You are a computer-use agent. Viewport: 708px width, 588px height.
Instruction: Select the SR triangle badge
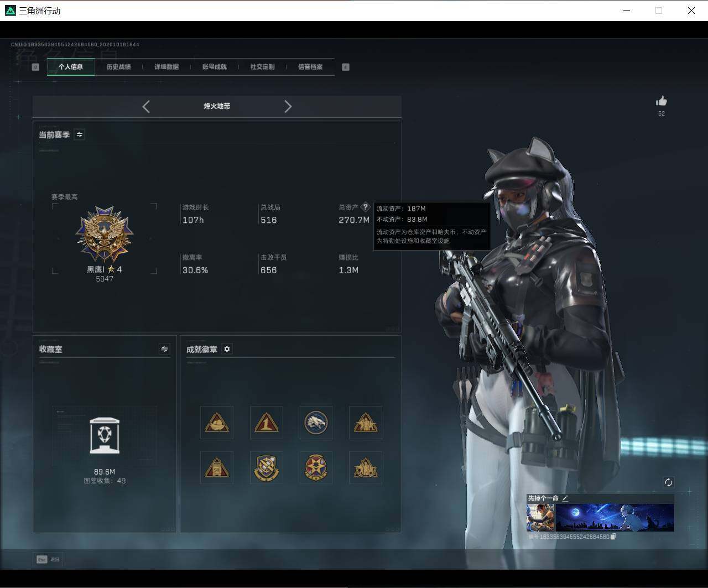click(217, 468)
